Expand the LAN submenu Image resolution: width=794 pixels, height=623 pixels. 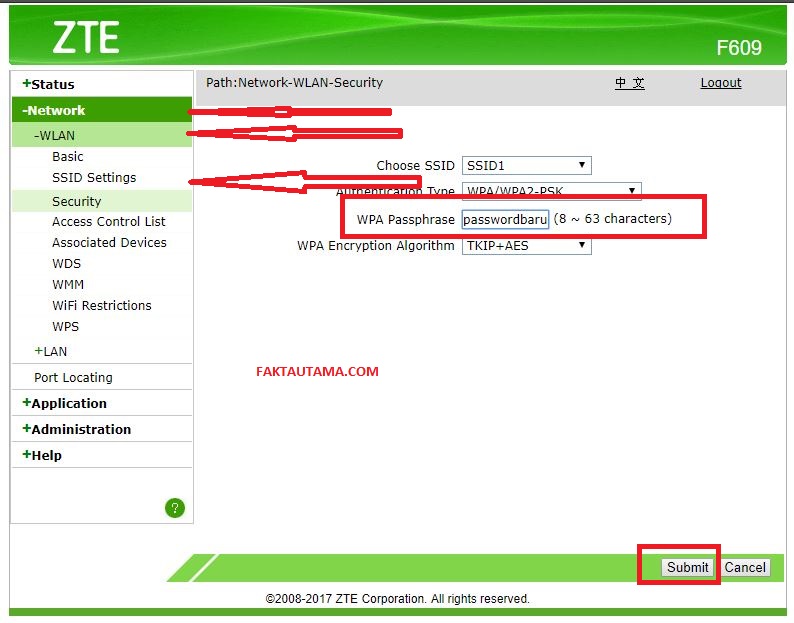(x=51, y=352)
